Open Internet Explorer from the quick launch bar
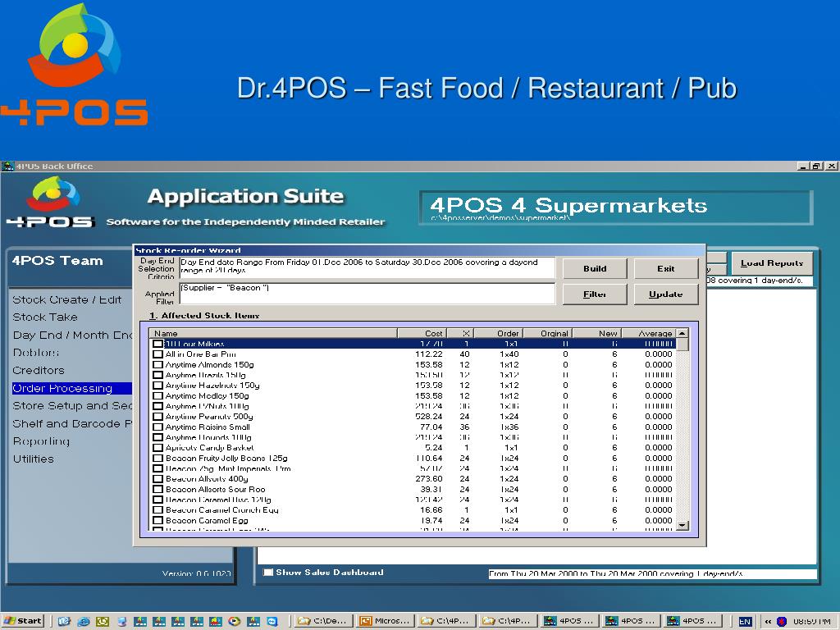 83,621
